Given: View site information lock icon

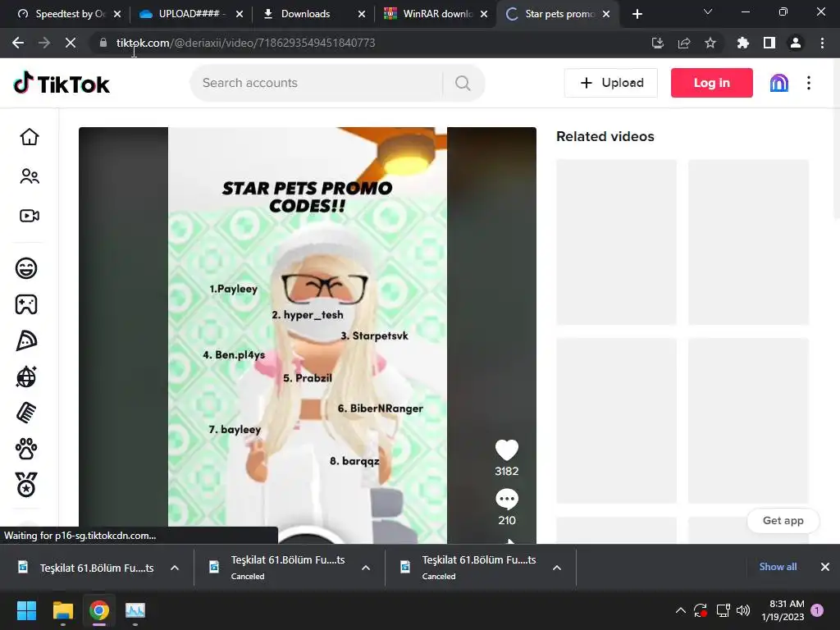Looking at the screenshot, I should 103,43.
